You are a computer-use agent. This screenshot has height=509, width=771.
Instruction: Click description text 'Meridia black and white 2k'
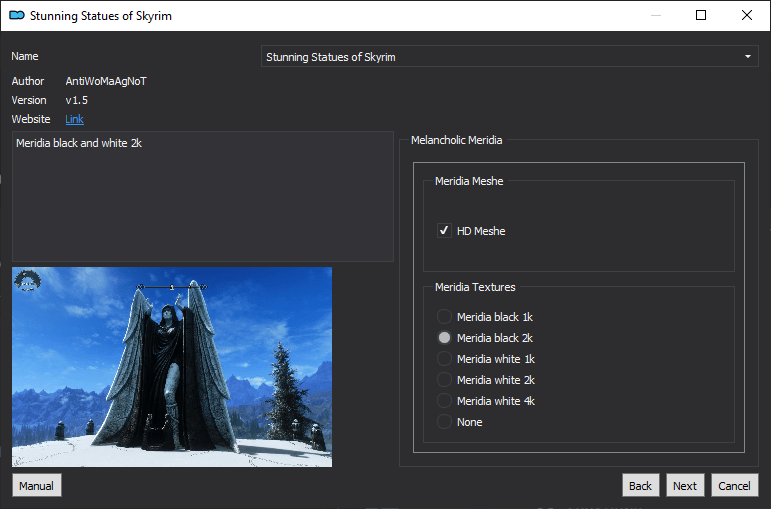[x=79, y=143]
